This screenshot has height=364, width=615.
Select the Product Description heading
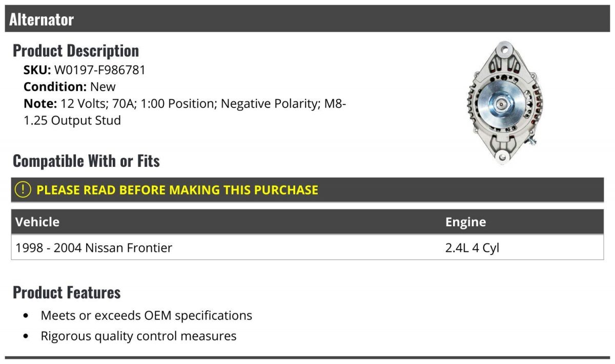point(76,51)
